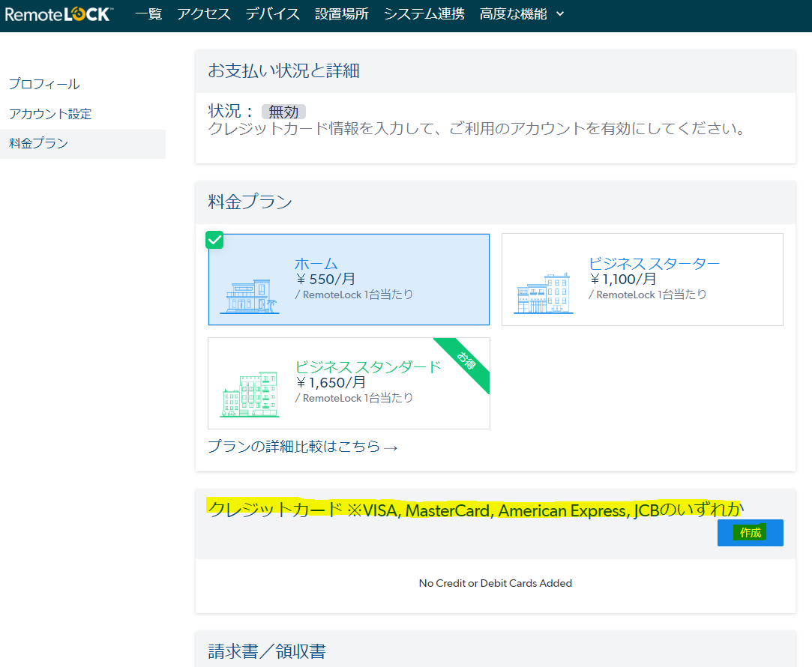This screenshot has height=667, width=812.
Task: Click the ビジネス スタンダード building icon
Action: [x=250, y=394]
